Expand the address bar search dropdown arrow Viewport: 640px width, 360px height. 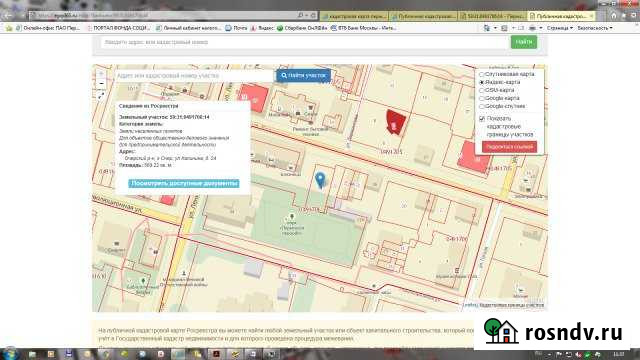click(x=307, y=16)
